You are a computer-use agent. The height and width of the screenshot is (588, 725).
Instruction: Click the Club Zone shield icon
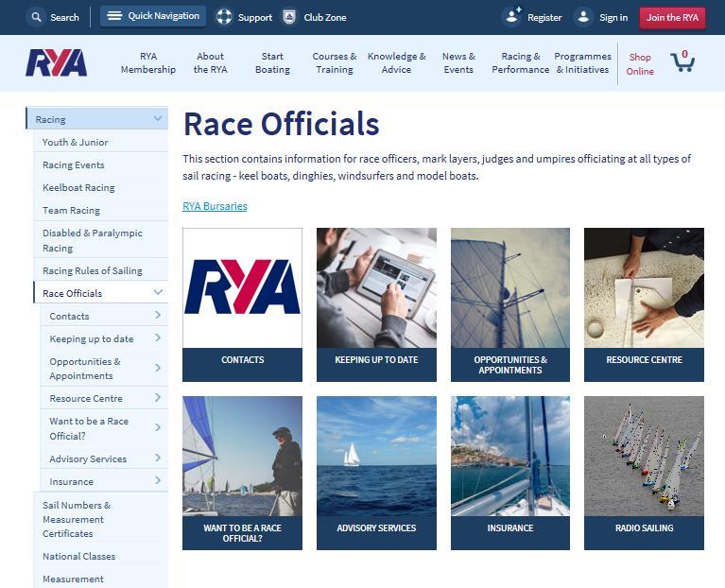[289, 17]
